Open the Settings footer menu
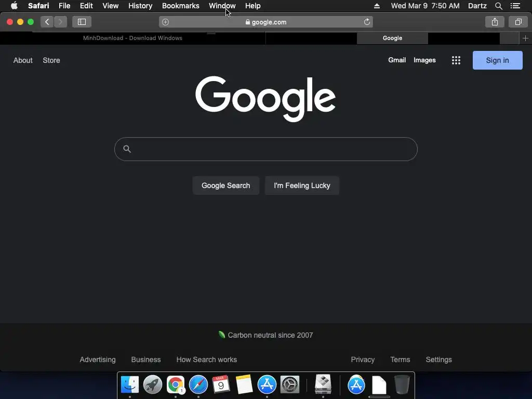Image resolution: width=532 pixels, height=399 pixels. tap(438, 360)
